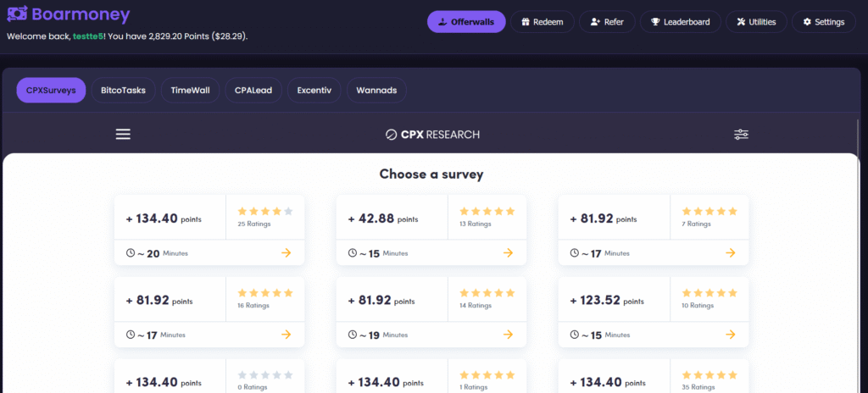Open the CPX Research hamburger menu
The image size is (868, 393).
(123, 135)
